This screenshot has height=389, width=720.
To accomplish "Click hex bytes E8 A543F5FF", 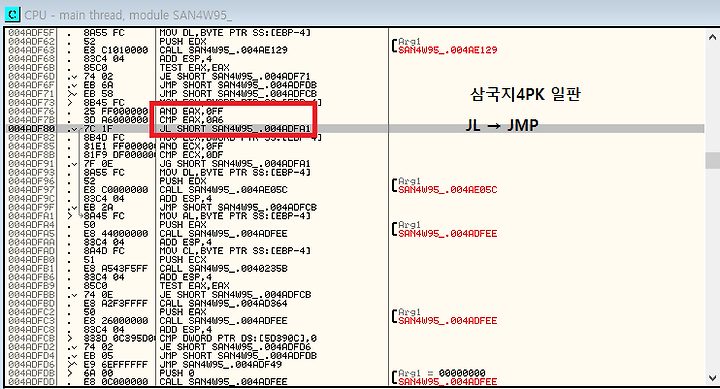I will point(116,268).
